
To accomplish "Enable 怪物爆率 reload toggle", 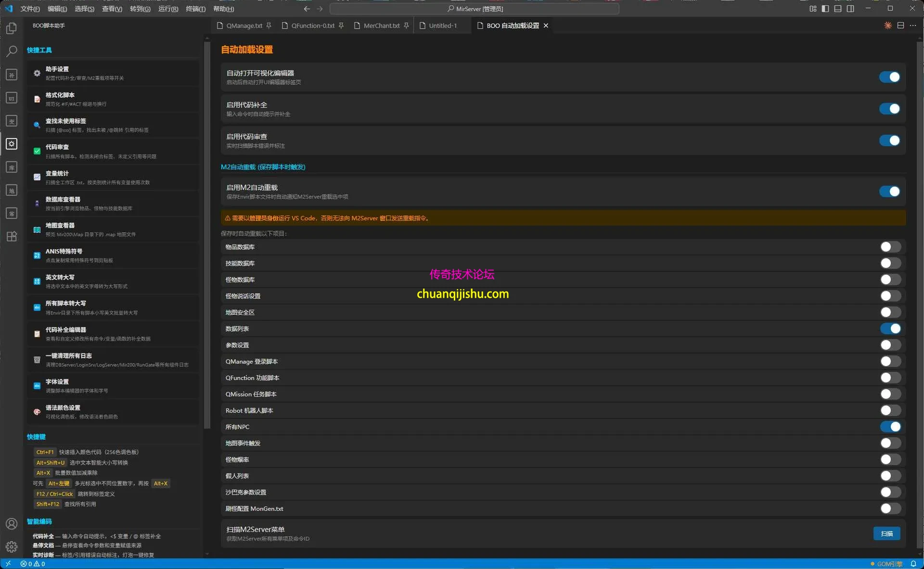I will coord(890,459).
